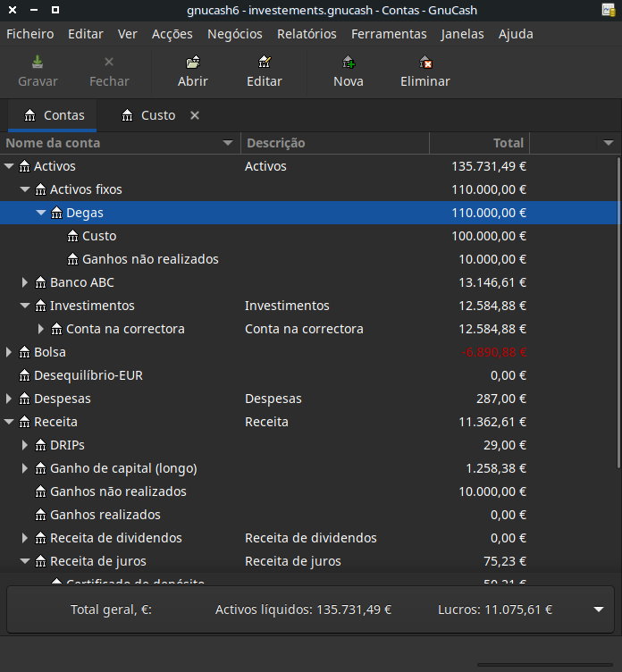Click the account icon beside Activos
This screenshot has height=672, width=622.
(x=25, y=166)
